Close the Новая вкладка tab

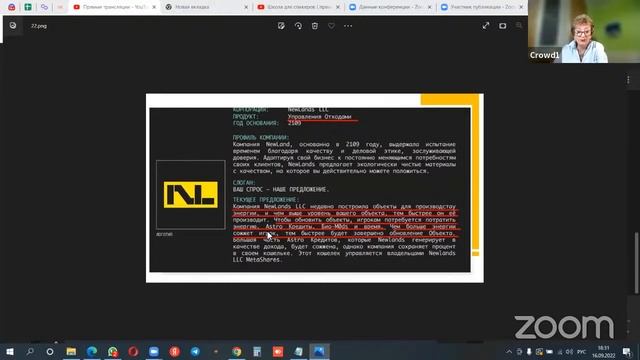246,7
